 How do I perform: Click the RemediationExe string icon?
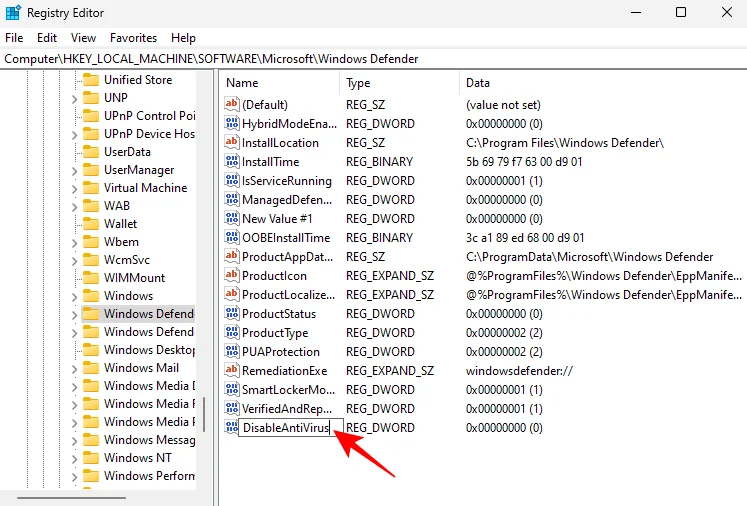coord(232,370)
